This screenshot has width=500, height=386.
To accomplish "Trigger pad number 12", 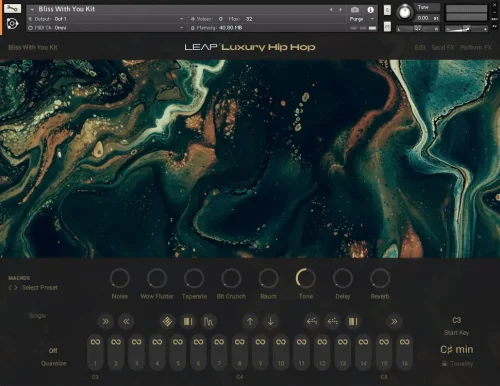I will (x=322, y=353).
